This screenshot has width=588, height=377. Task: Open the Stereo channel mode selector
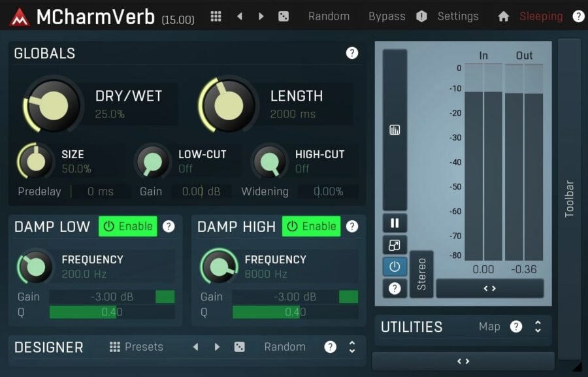[x=421, y=274]
